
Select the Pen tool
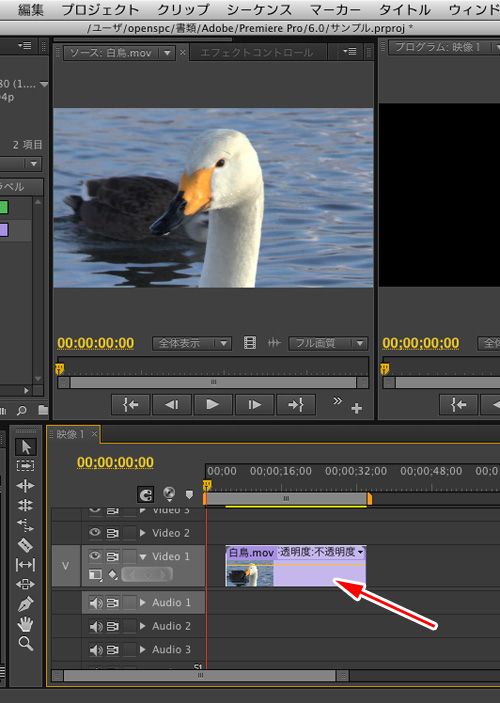point(26,604)
